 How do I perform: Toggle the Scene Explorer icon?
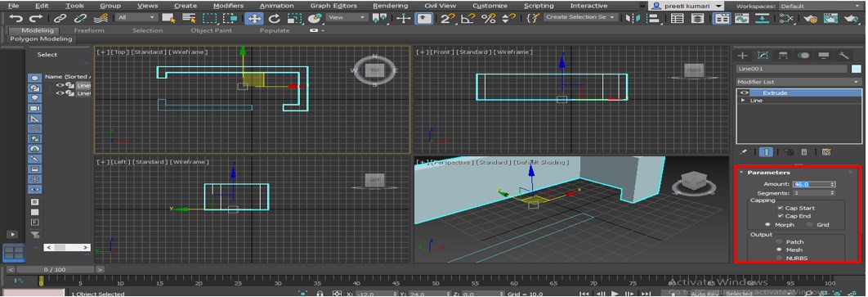677,18
